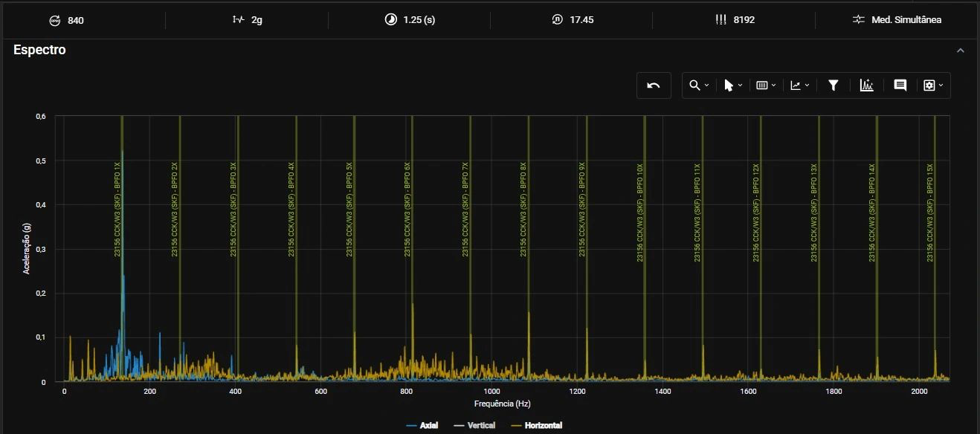Expand the magnifier zoom dropdown arrow
This screenshot has width=980, height=434.
[x=706, y=85]
